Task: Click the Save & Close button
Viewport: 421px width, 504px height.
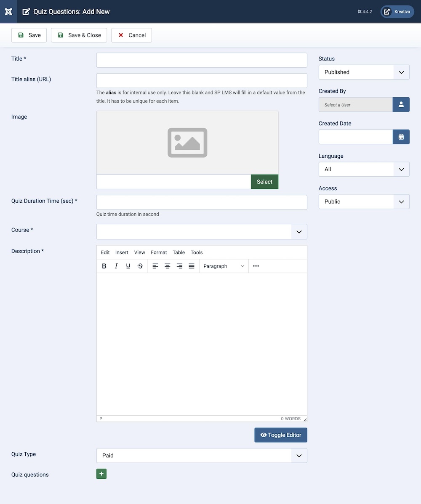Action: click(79, 35)
